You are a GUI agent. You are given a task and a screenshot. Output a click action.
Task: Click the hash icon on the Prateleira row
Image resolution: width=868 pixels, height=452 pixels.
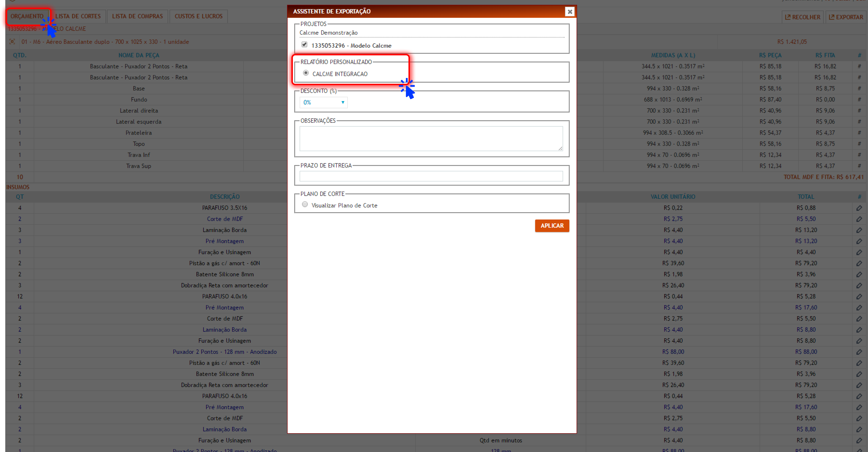859,133
